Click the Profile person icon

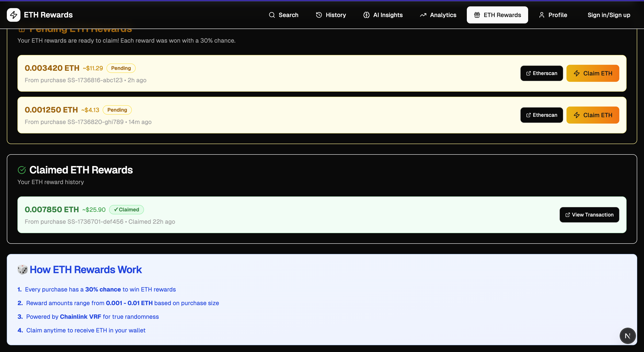tap(542, 15)
